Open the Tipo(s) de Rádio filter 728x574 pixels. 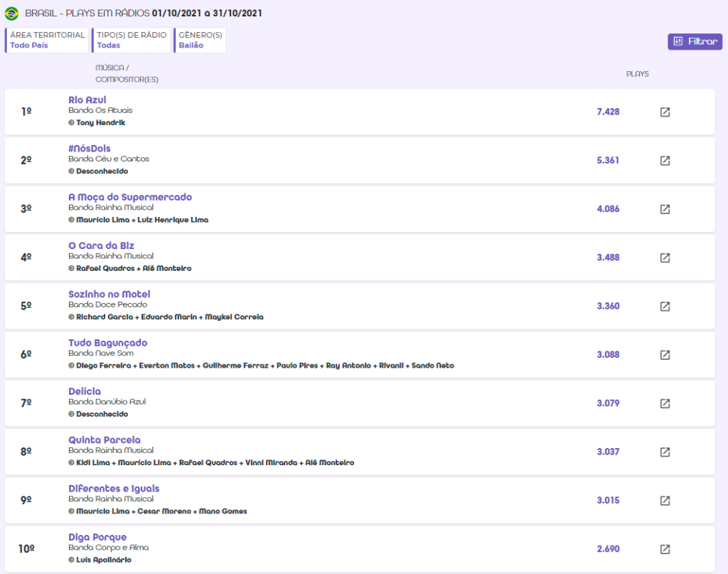(x=132, y=40)
